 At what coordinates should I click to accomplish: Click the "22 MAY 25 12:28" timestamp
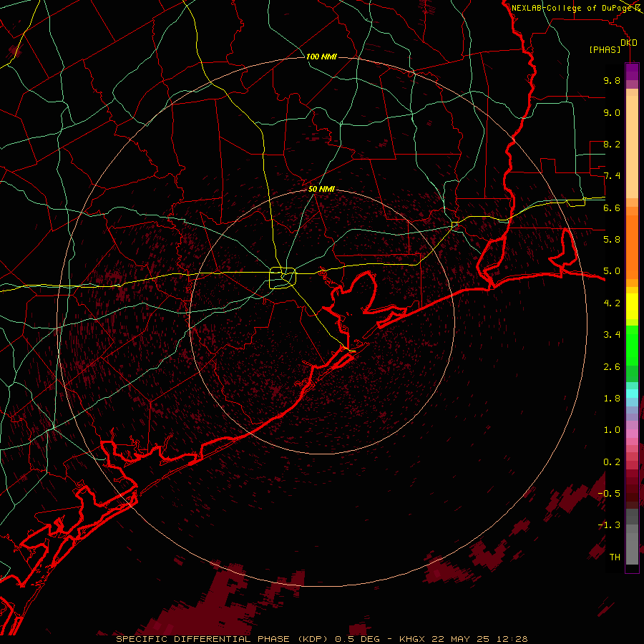coord(479,639)
